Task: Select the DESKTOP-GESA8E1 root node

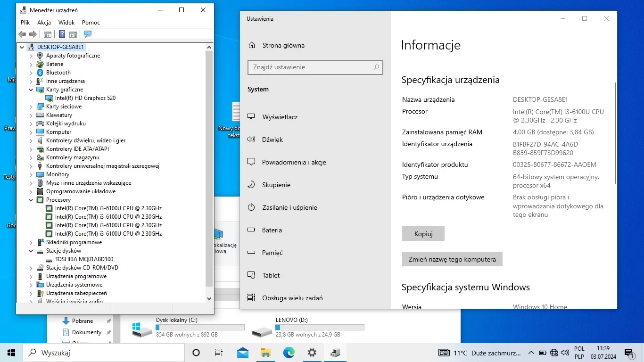Action: click(x=61, y=47)
